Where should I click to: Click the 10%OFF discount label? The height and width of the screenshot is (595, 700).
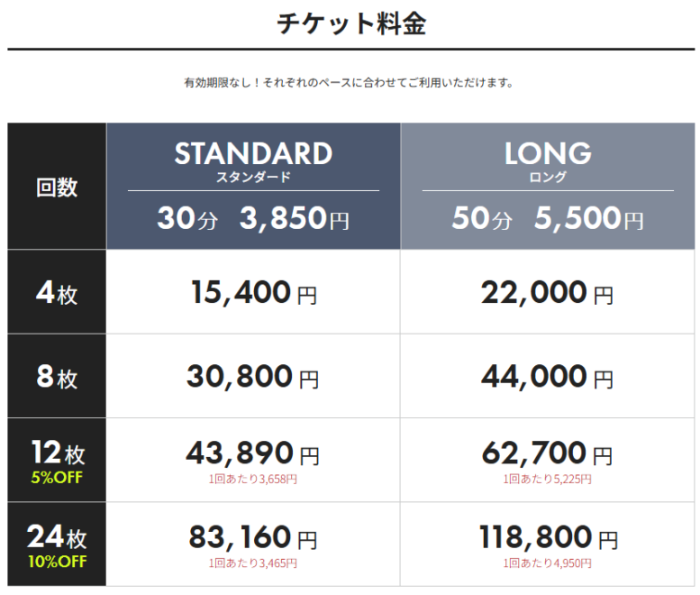57,563
